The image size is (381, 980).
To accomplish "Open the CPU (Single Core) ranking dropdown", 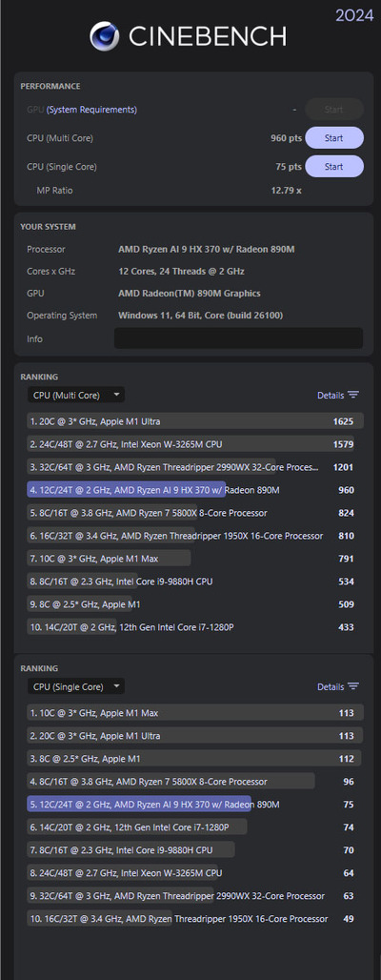I will 76,686.
